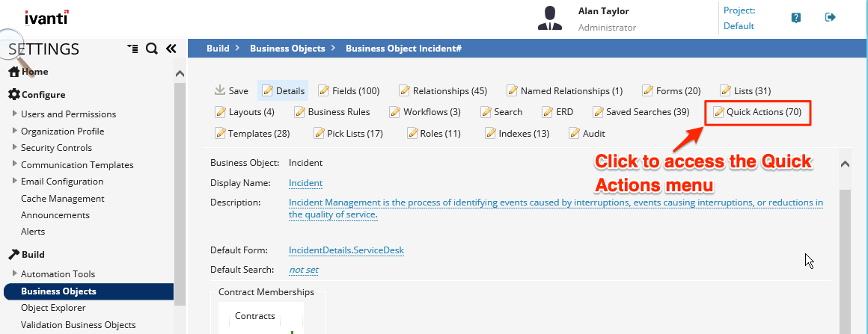
Task: Go to Home in the sidebar
Action: pos(28,72)
